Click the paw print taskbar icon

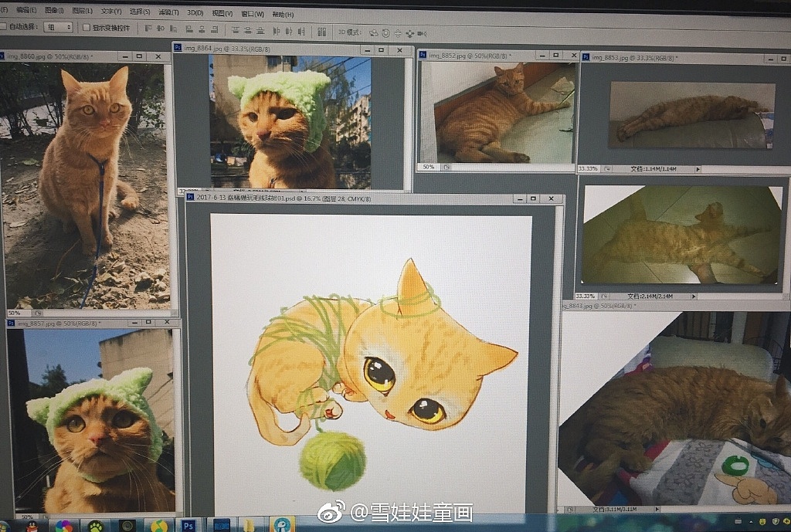(96, 526)
